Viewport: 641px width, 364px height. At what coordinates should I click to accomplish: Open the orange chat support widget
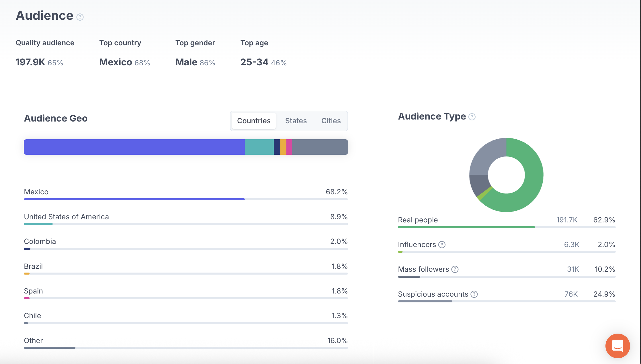617,346
